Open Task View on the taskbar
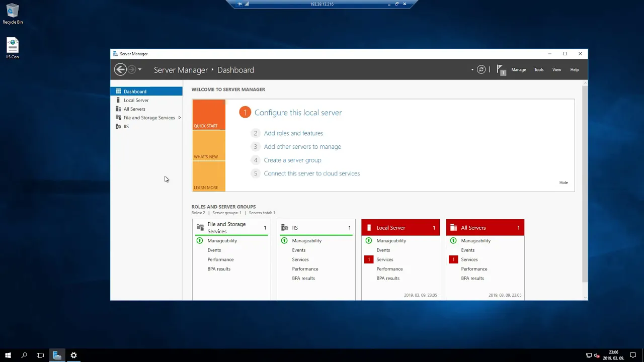Screen dimensions: 644x362 [x=40, y=355]
